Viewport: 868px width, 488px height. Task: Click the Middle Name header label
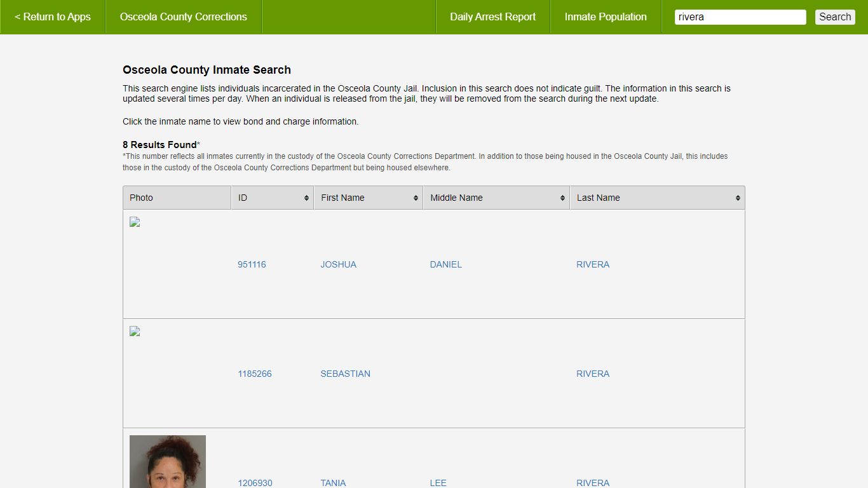(456, 198)
